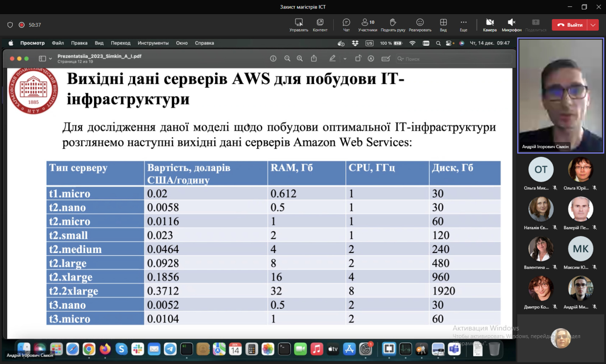Open the Music app in the Dock
This screenshot has height=364, width=606.
(x=317, y=349)
